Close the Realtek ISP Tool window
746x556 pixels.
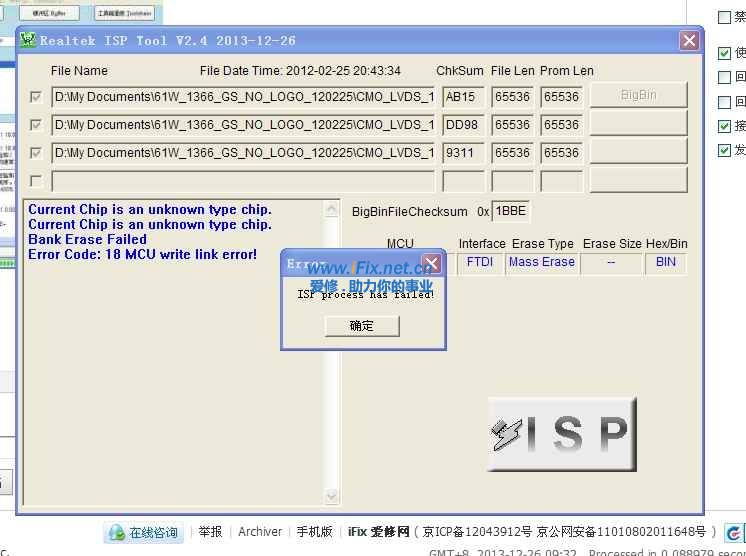(x=689, y=41)
